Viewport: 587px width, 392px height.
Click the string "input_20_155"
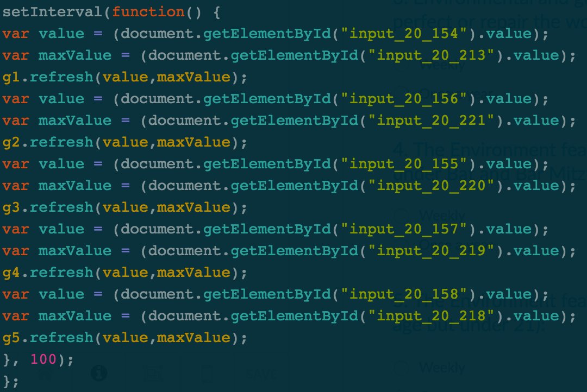pyautogui.click(x=403, y=164)
